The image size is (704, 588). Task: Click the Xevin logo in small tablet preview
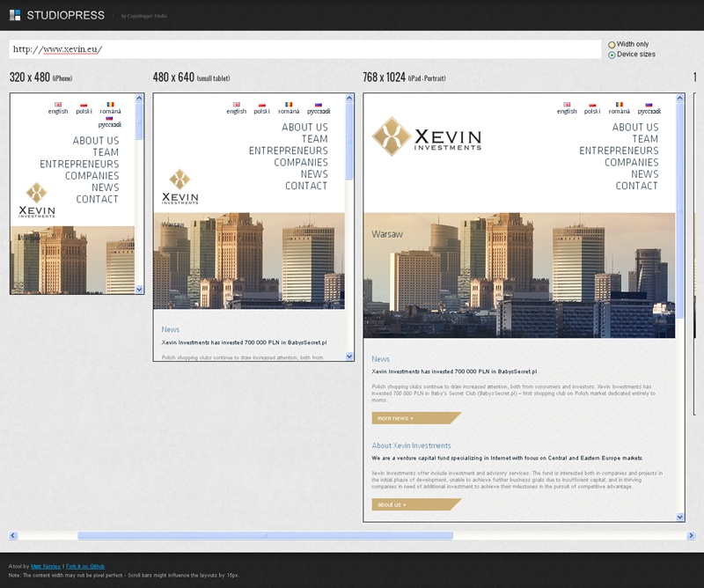(180, 186)
